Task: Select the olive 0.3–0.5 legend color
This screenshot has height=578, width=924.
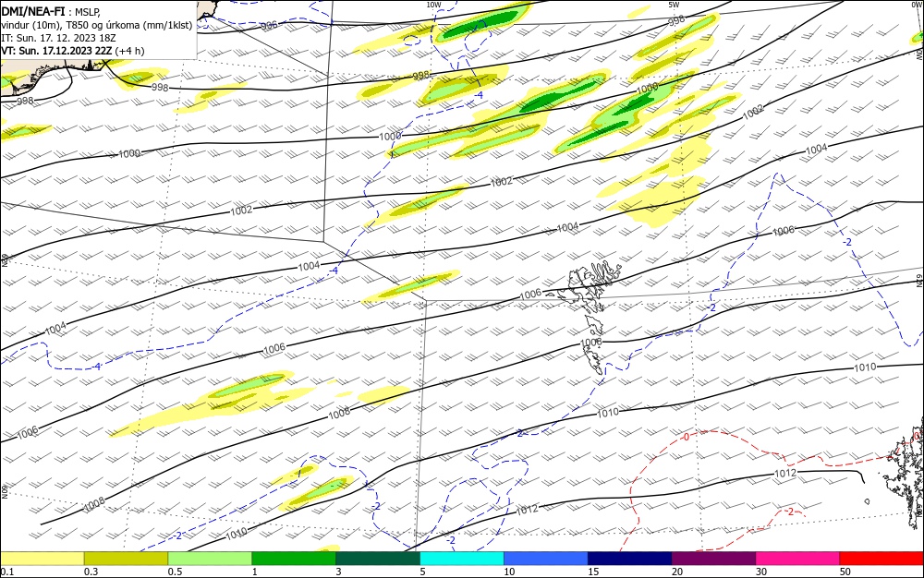Action: click(x=126, y=559)
